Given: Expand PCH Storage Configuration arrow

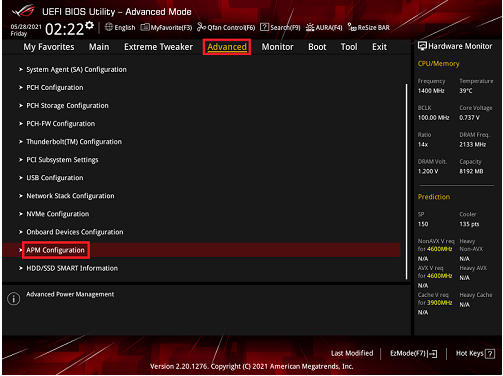Looking at the screenshot, I should (x=21, y=106).
